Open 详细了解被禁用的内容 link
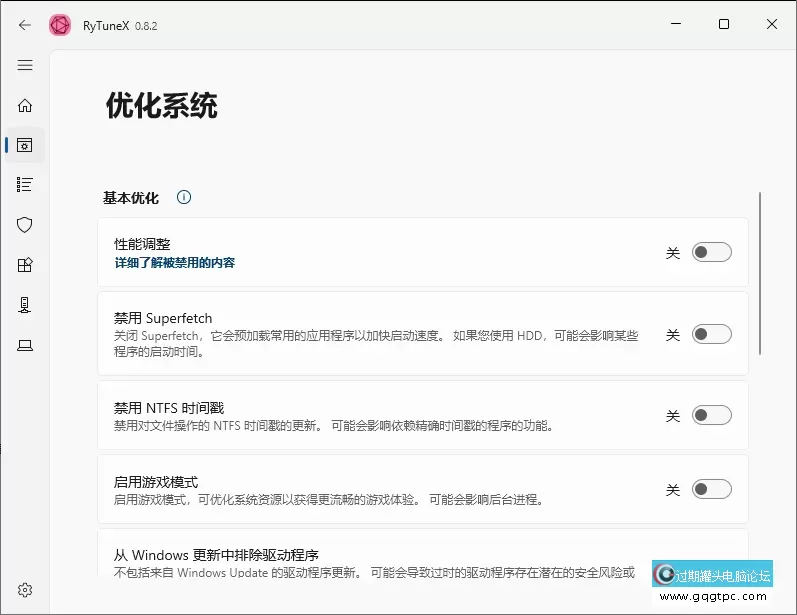 click(175, 263)
